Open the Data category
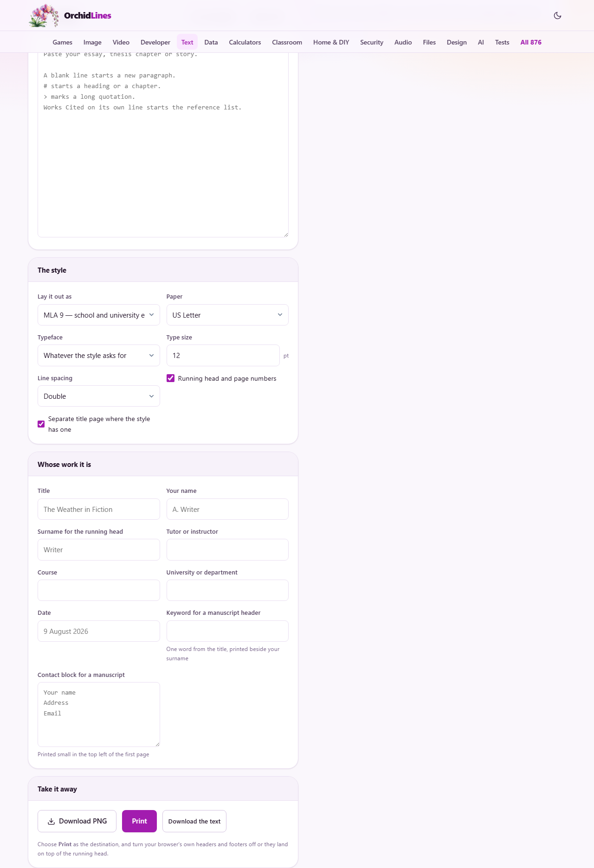 point(211,42)
